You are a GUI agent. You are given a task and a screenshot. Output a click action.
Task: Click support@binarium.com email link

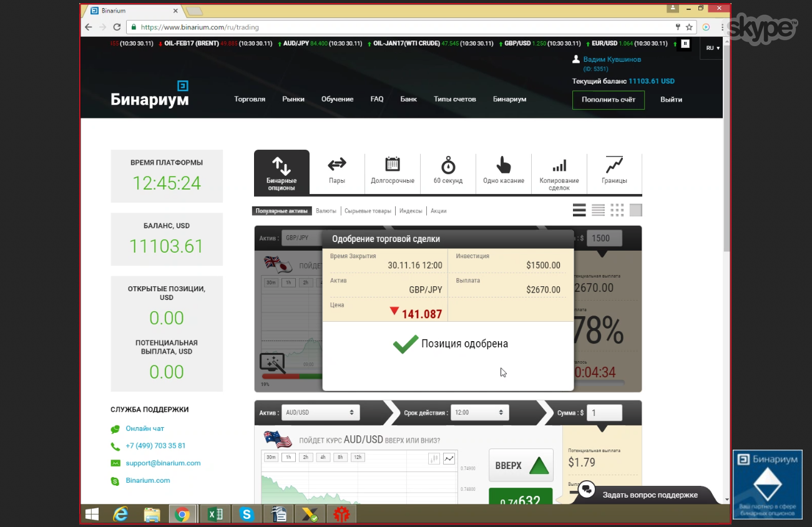(x=163, y=463)
